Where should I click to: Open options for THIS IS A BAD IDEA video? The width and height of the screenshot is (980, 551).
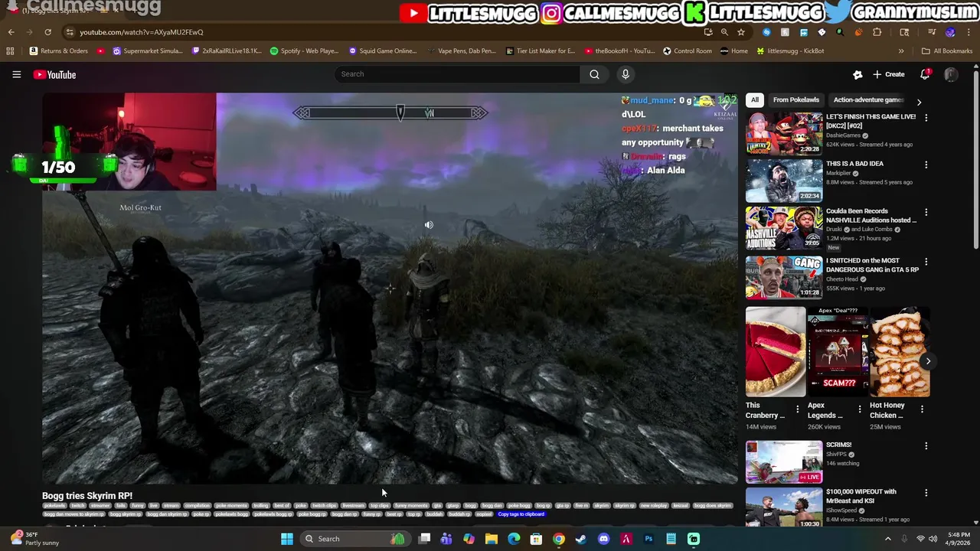[926, 165]
